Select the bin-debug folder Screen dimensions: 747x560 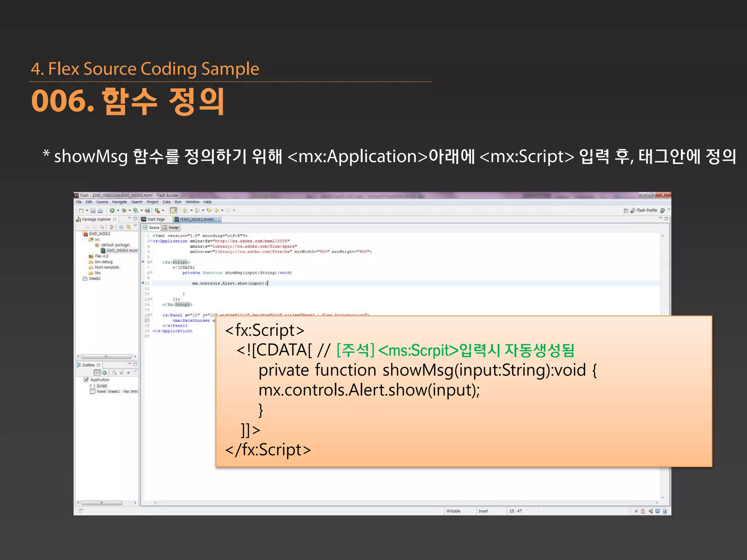(x=101, y=262)
